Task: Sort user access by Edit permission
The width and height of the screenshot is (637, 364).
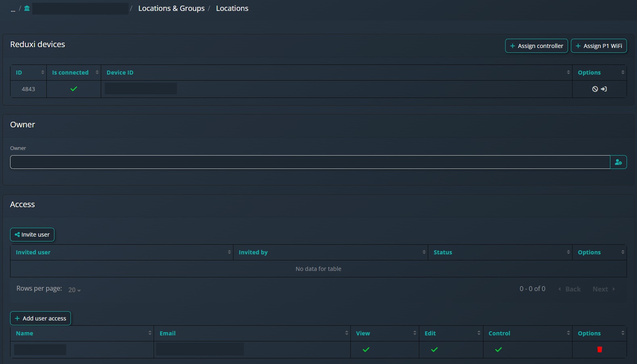Action: pyautogui.click(x=451, y=333)
